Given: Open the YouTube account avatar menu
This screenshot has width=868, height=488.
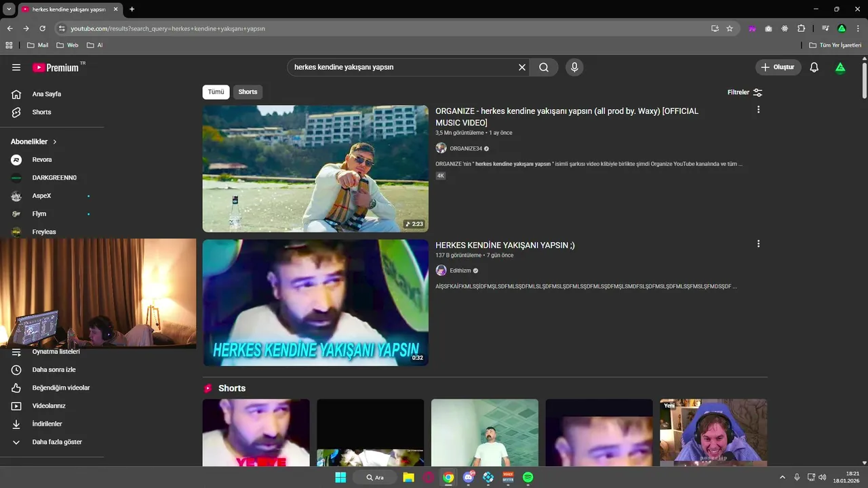Looking at the screenshot, I should [840, 67].
